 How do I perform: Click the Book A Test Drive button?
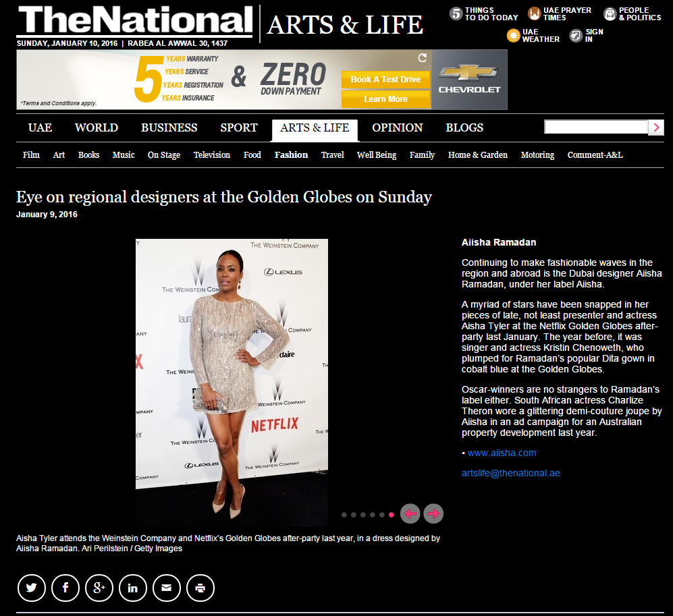pyautogui.click(x=385, y=80)
